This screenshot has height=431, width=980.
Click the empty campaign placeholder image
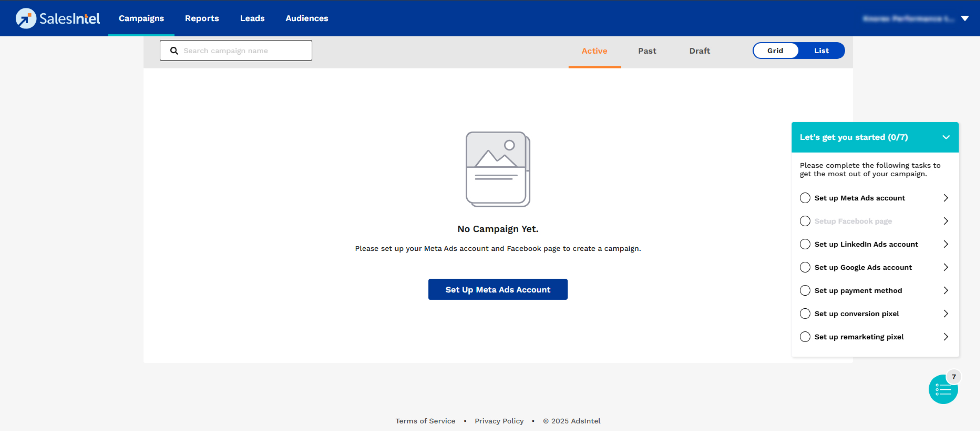coord(498,169)
